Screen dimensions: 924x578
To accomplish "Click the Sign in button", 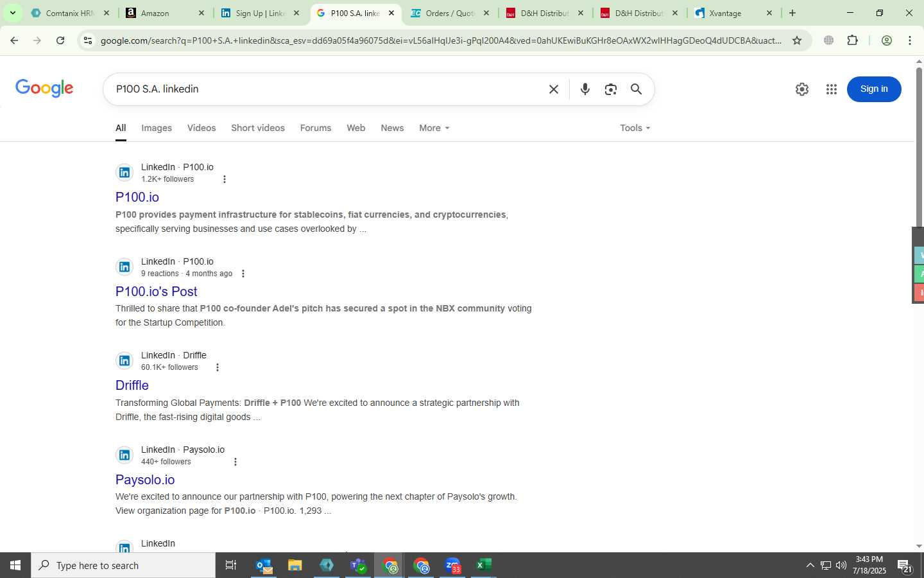I will point(874,89).
